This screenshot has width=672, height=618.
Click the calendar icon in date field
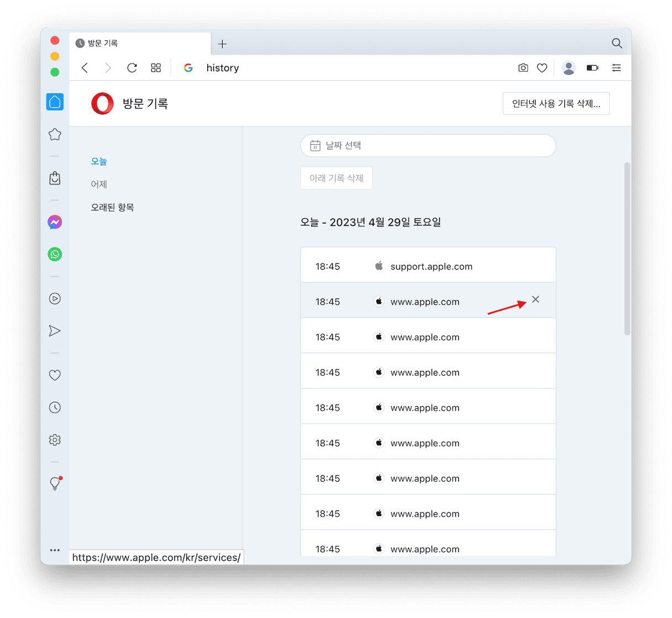pos(315,146)
